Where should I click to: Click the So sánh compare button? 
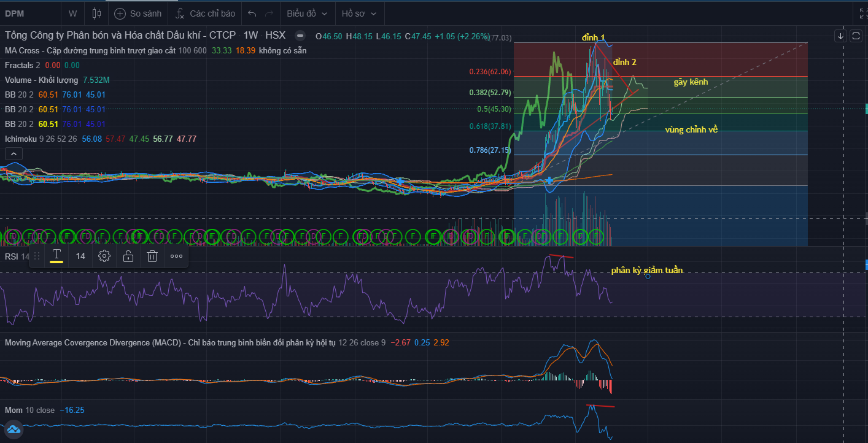point(138,13)
